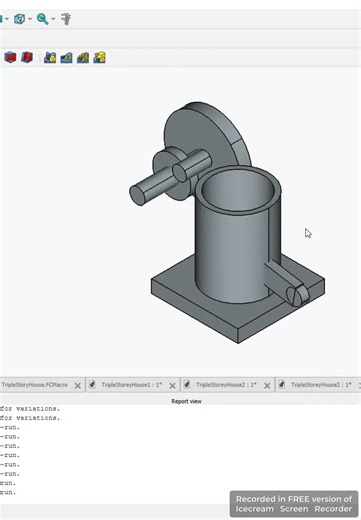Switch to the TripleStoreyHouse1 : 1* tab
Screen dimensions: 361x520
(132, 385)
